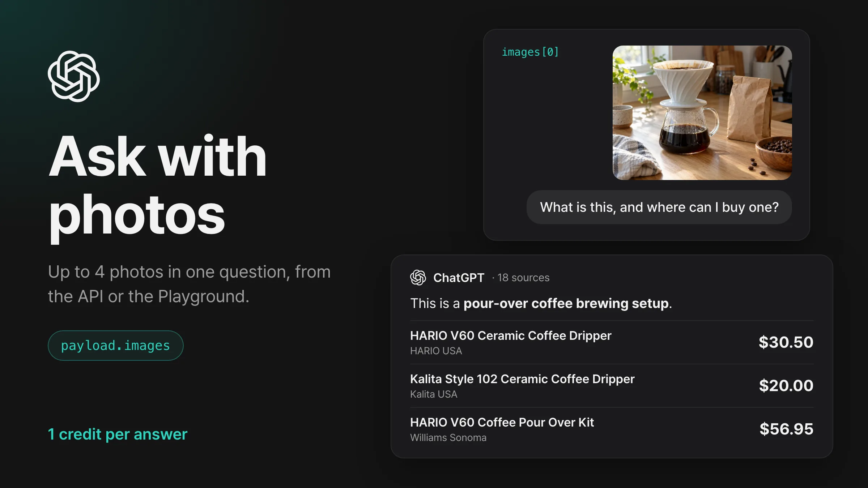
Task: Open HARIO V60 Ceramic Coffee Dripper result
Action: [612, 342]
